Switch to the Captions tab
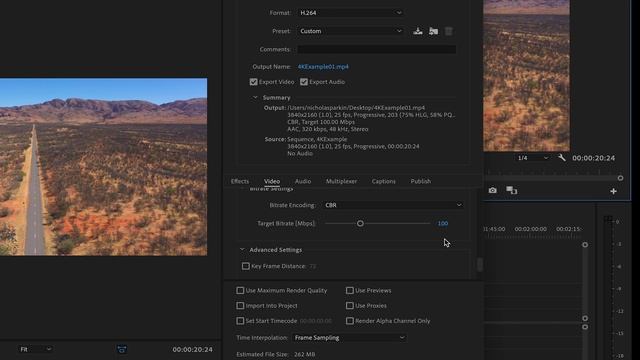640x360 pixels. (383, 181)
